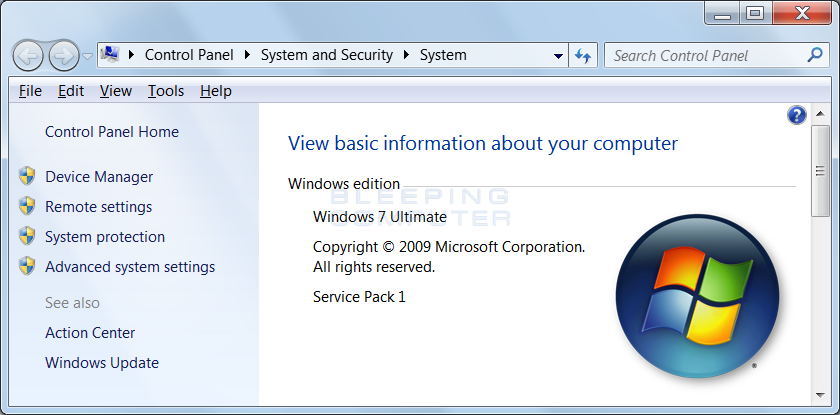Click the scrollbar down arrow

[820, 396]
